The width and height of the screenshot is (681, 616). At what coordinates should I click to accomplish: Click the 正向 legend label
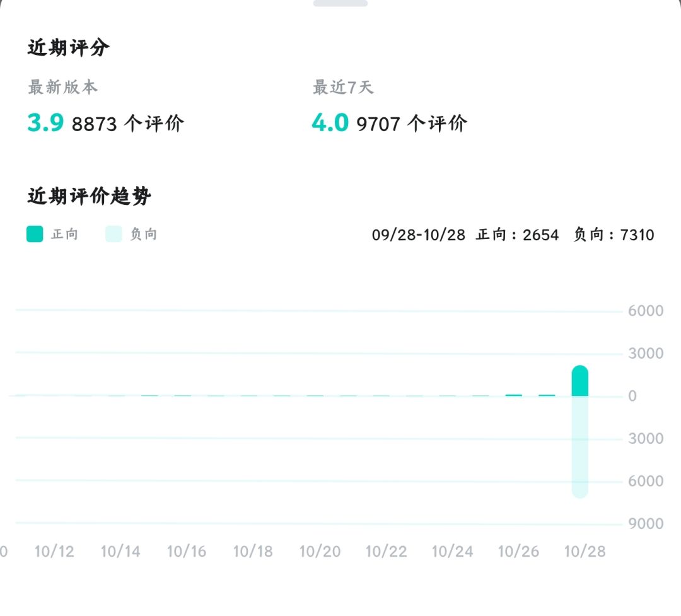tap(65, 234)
